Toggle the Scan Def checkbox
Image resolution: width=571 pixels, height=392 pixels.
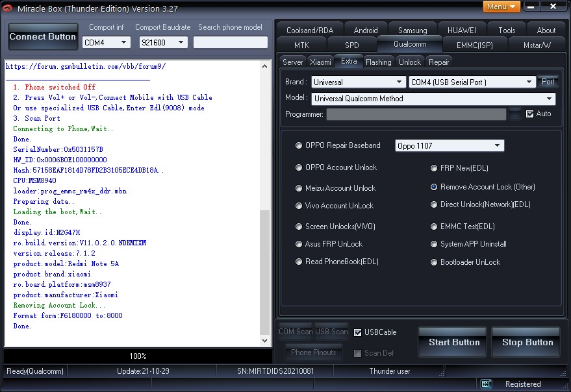pyautogui.click(x=357, y=353)
